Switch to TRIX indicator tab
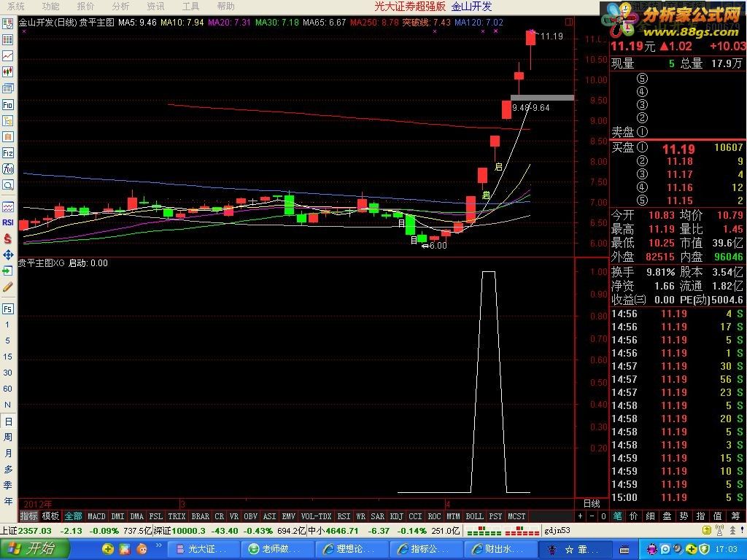 pyautogui.click(x=177, y=516)
